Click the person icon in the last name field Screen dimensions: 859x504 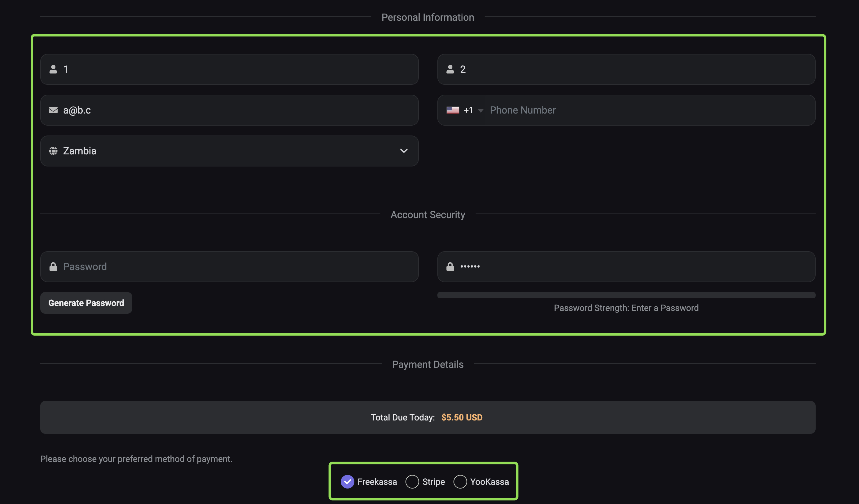point(450,69)
